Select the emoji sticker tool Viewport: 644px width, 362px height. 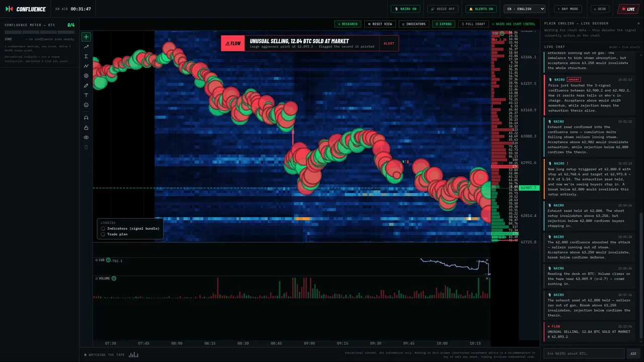tap(86, 105)
